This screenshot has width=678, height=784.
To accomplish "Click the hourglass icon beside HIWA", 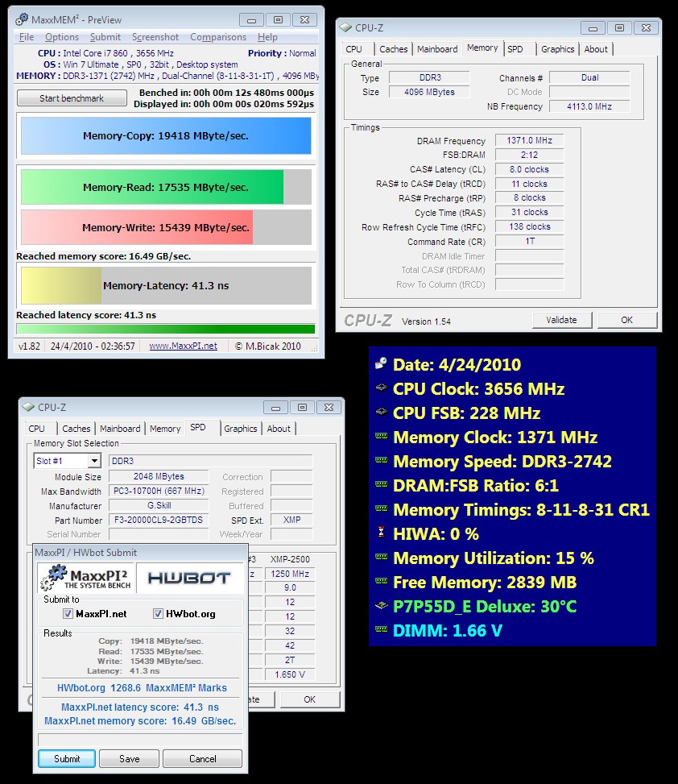I will tap(381, 532).
